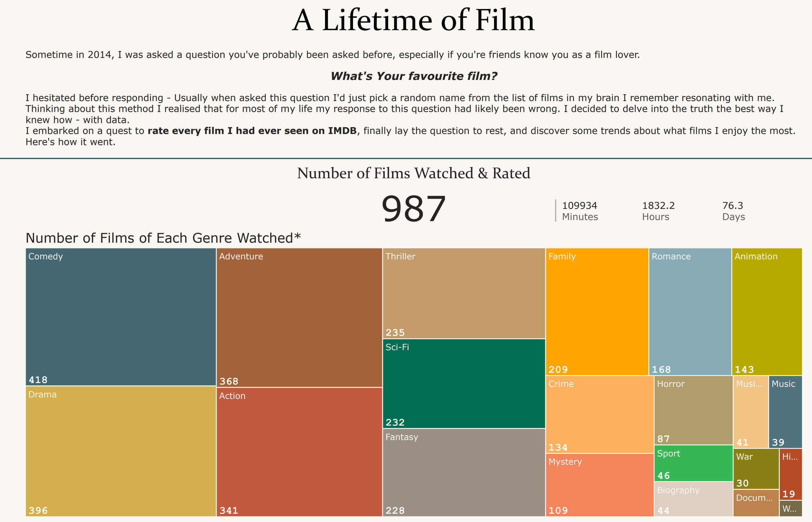Select the Action genre tile

click(x=299, y=452)
